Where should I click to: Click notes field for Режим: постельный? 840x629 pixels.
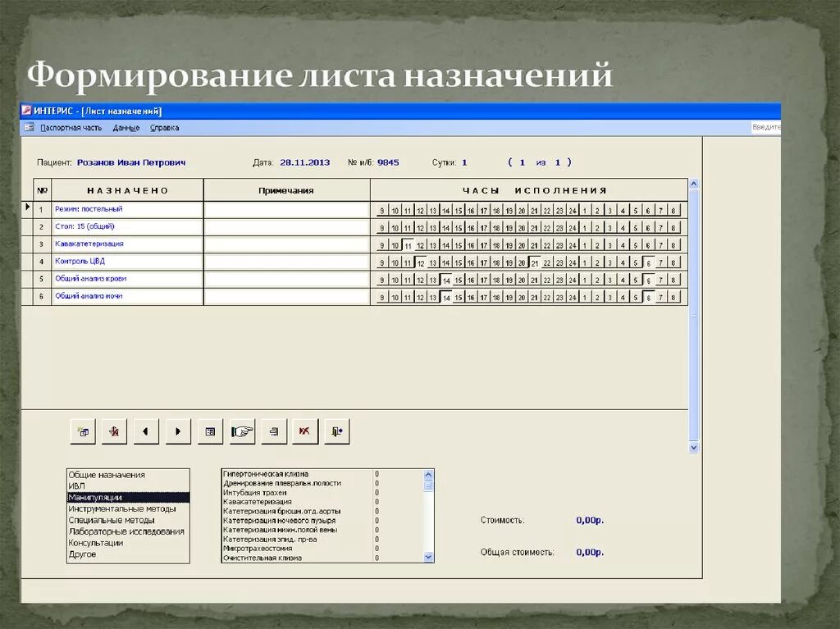point(286,209)
